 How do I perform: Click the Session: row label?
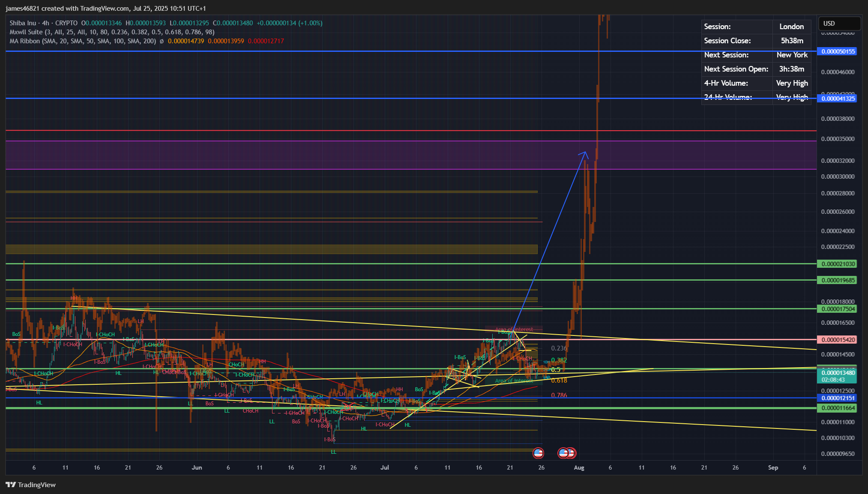[717, 27]
